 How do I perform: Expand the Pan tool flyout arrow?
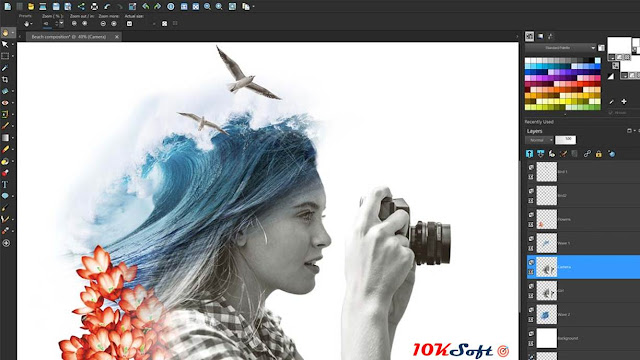click(13, 33)
